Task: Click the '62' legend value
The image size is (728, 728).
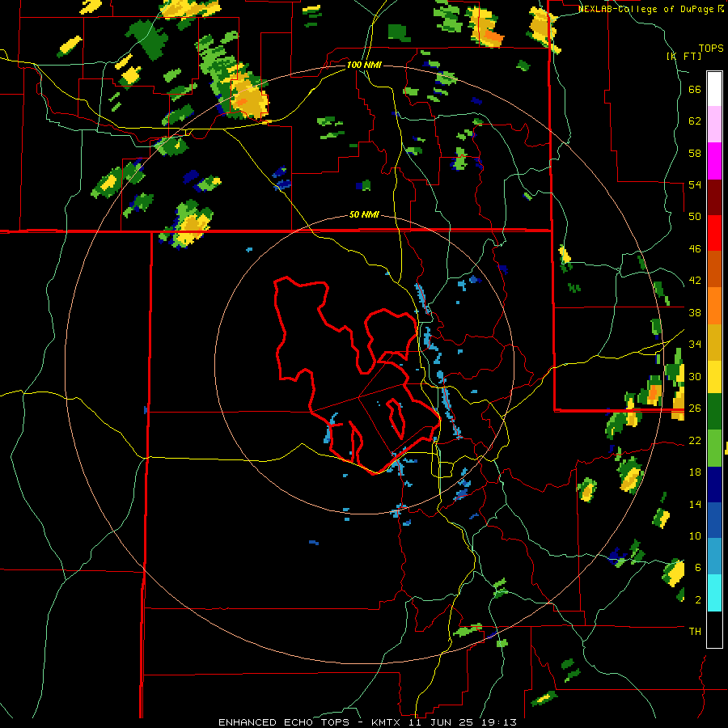Action: [695, 121]
